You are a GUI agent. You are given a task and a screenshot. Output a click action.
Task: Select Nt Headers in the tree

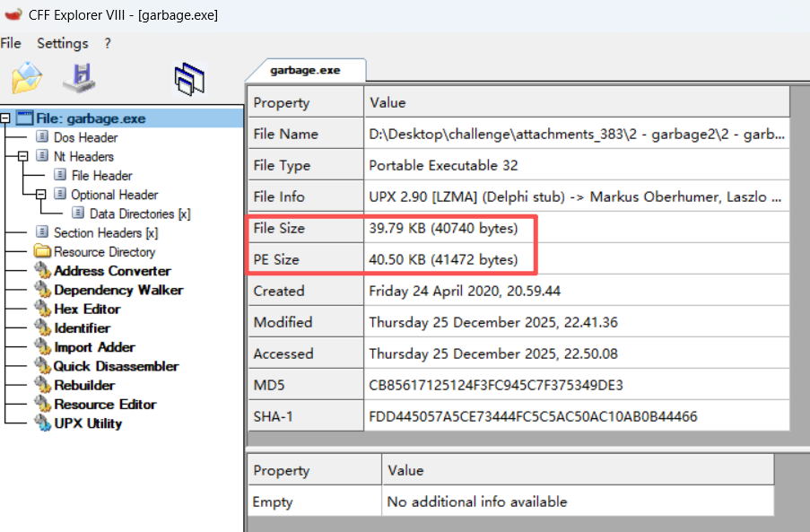coord(83,156)
